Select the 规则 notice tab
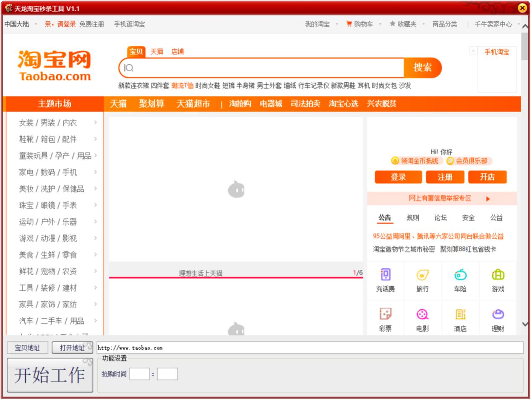The width and height of the screenshot is (532, 400). 412,217
